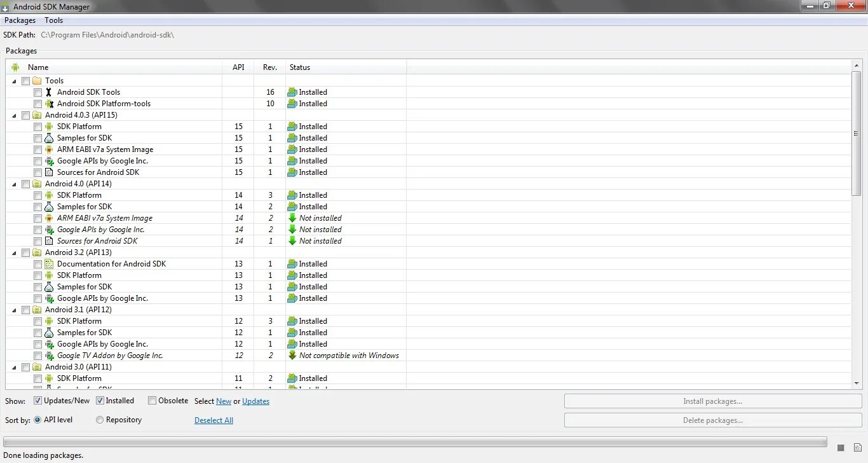This screenshot has width=868, height=463.
Task: Open the Tools menu
Action: coord(53,20)
